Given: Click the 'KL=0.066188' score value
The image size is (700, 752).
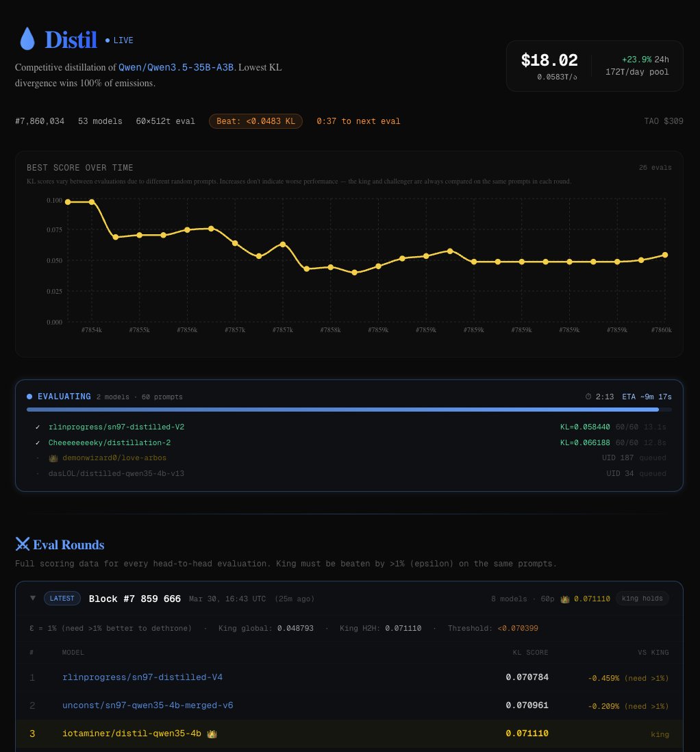Looking at the screenshot, I should click(585, 442).
